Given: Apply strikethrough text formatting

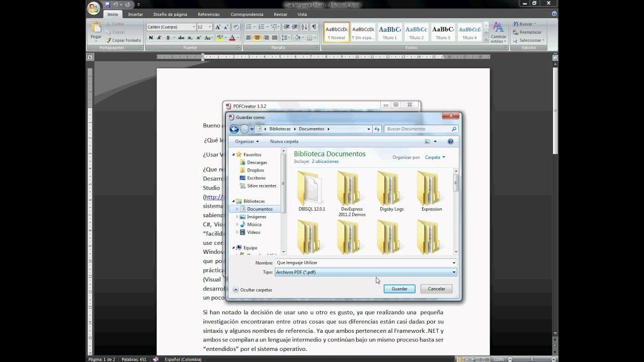Looking at the screenshot, I should pyautogui.click(x=181, y=38).
